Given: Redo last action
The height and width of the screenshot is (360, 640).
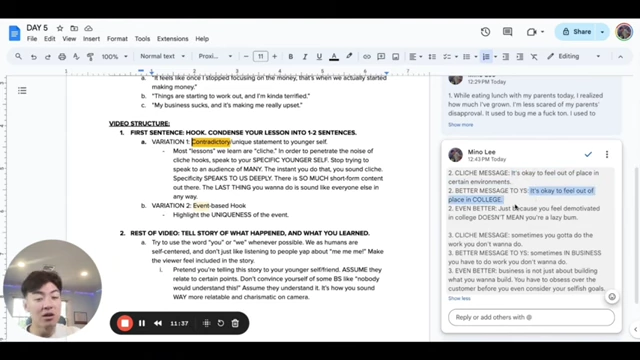Looking at the screenshot, I should [48, 57].
